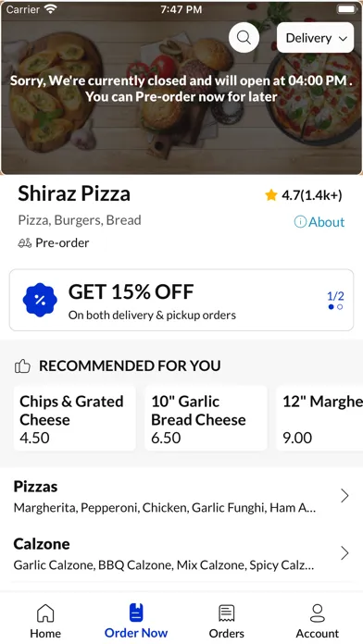Click the scooter Pre-order icon

[25, 243]
